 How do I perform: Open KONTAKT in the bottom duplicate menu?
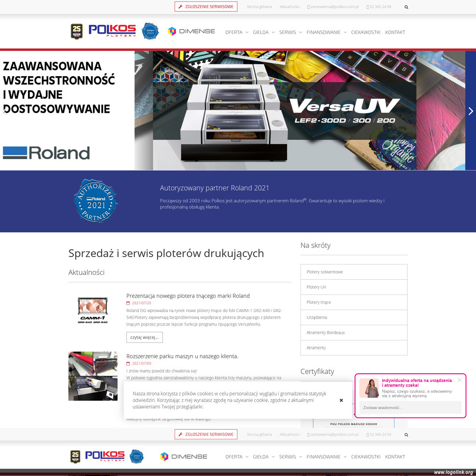click(x=395, y=457)
